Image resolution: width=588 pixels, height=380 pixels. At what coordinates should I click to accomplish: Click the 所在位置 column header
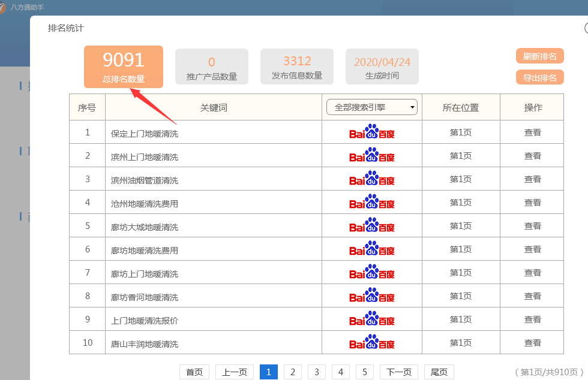(461, 107)
